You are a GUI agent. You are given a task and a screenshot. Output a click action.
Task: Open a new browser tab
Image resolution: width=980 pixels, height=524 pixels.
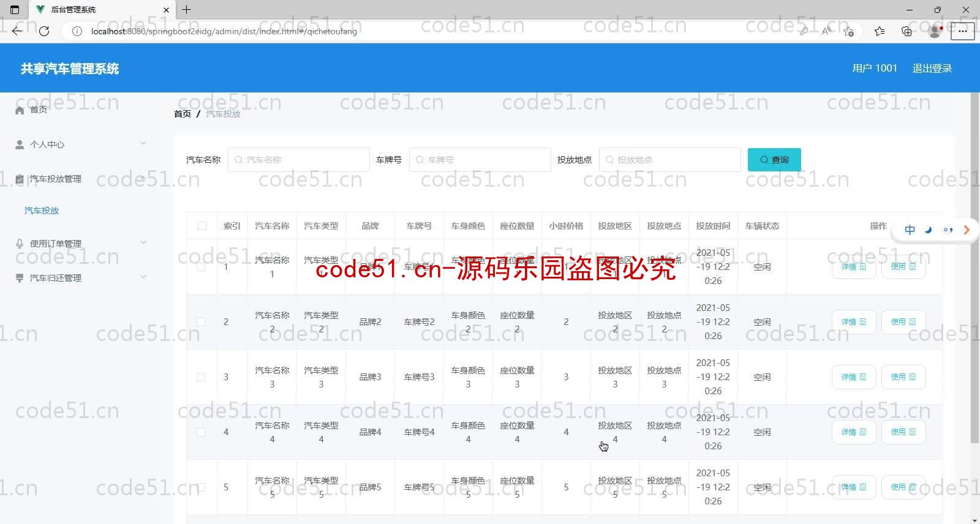pos(187,10)
